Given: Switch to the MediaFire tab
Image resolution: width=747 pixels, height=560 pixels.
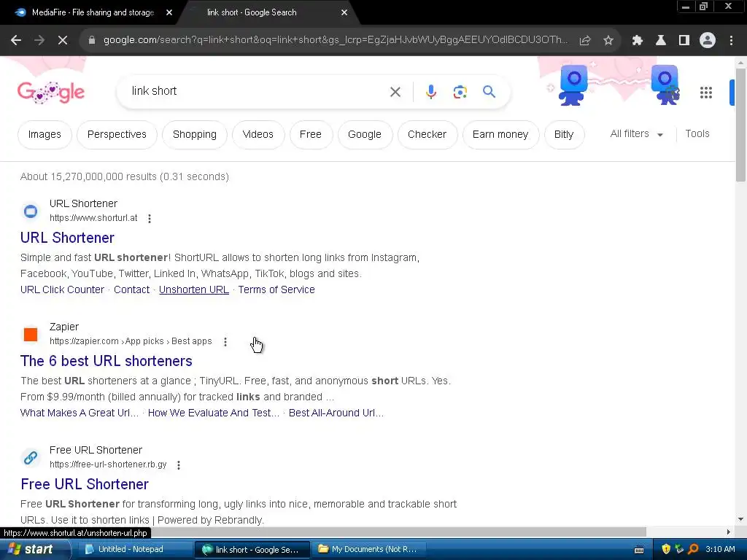Looking at the screenshot, I should coord(93,12).
